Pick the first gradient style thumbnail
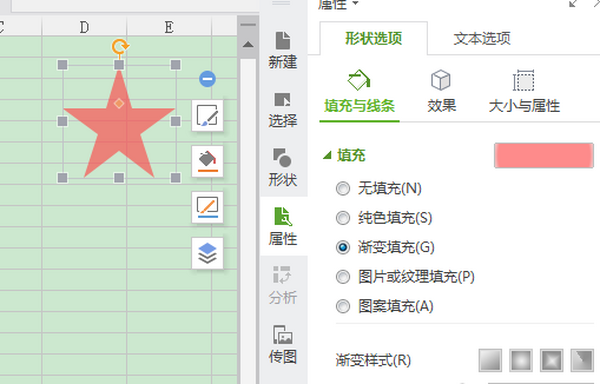Viewport: 600px width, 384px height. click(x=490, y=360)
